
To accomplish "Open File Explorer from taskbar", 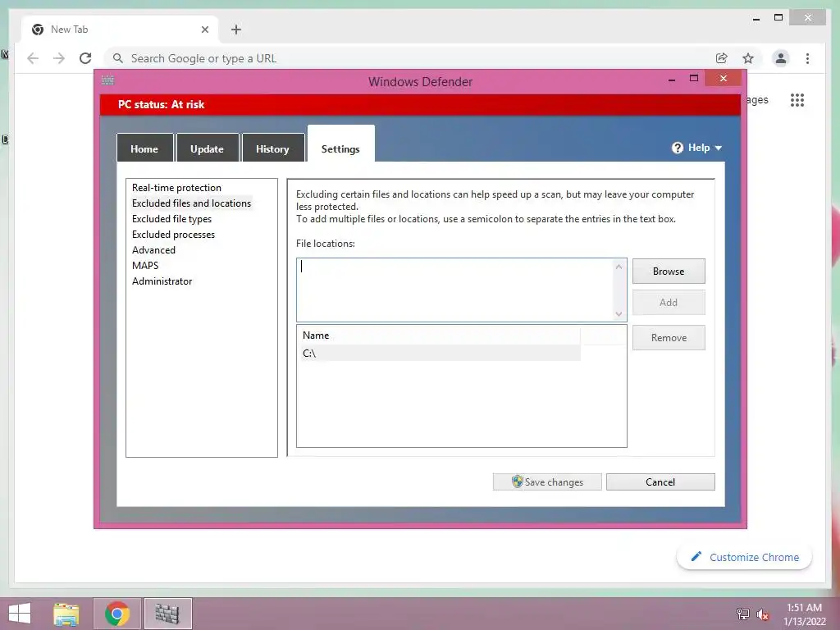I will 66,614.
